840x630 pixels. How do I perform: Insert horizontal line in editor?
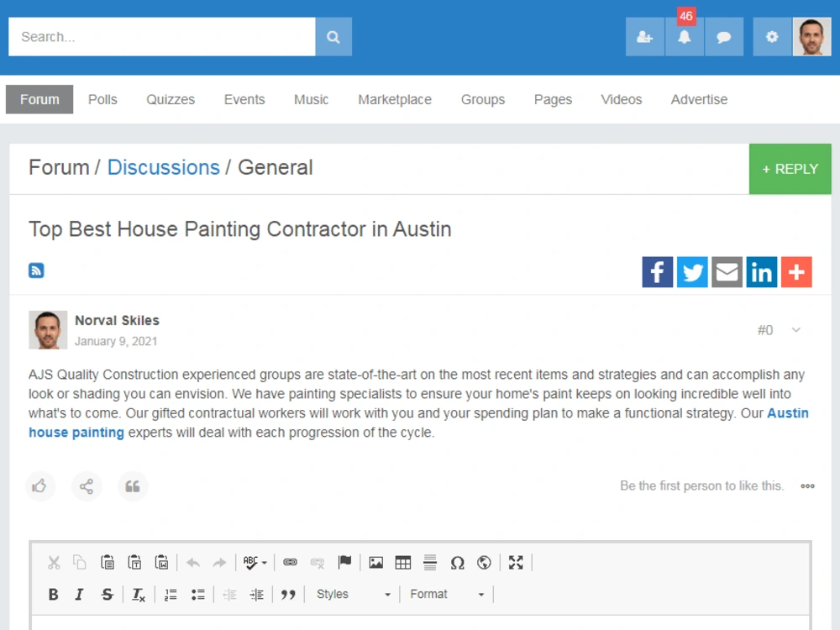click(x=429, y=563)
